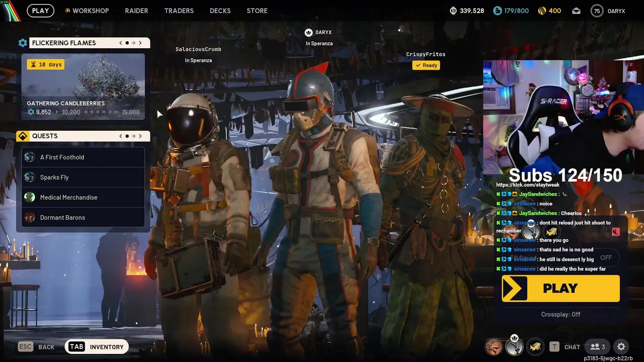Click the yellow Quests diamond icon
This screenshot has height=362, width=644.
pyautogui.click(x=23, y=136)
